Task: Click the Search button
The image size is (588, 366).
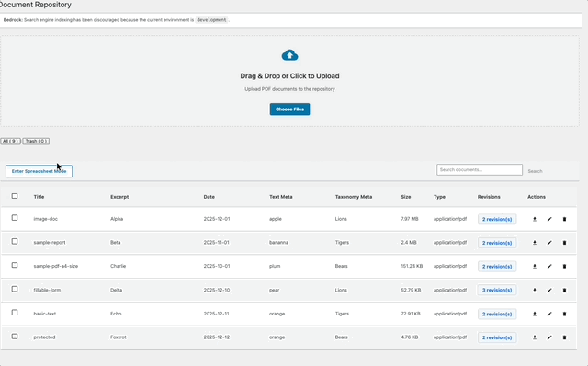Action: pos(535,171)
